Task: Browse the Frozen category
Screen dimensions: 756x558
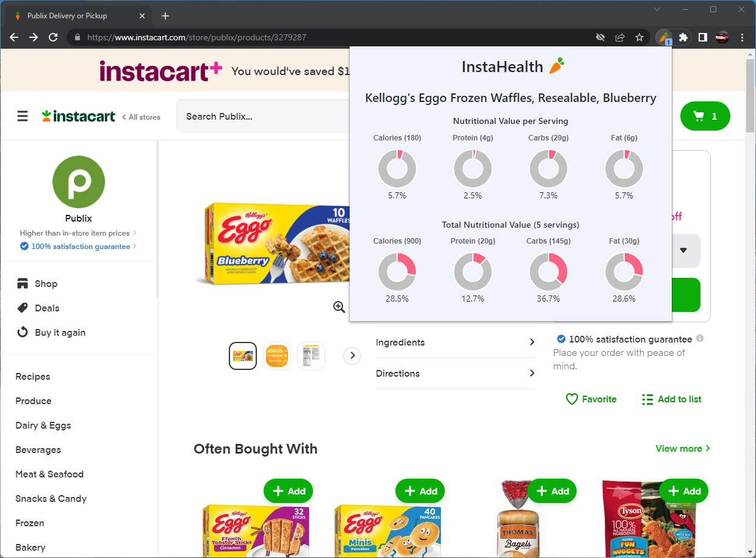Action: click(x=30, y=523)
